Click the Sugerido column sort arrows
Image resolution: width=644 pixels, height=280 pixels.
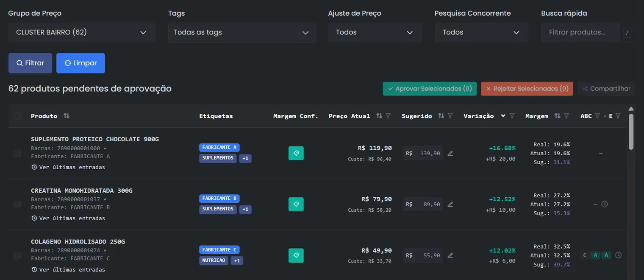click(441, 116)
